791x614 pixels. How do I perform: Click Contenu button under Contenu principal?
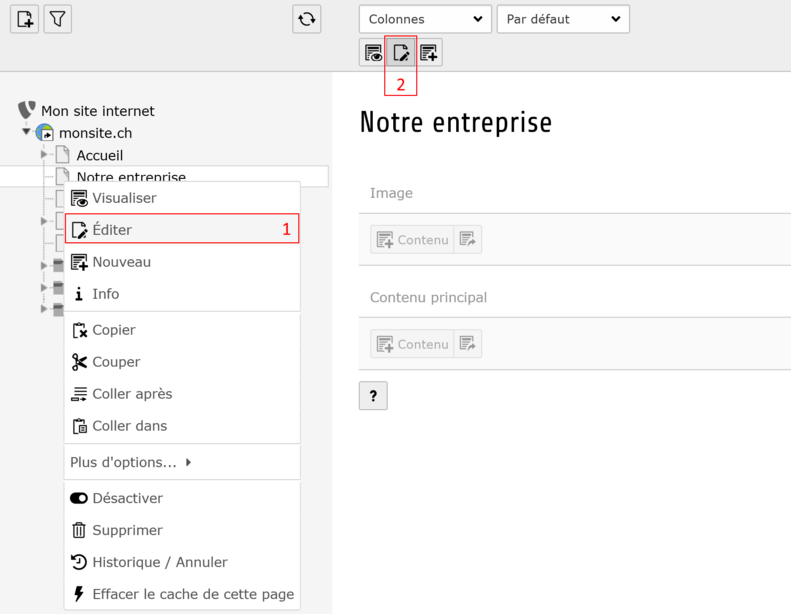(412, 344)
